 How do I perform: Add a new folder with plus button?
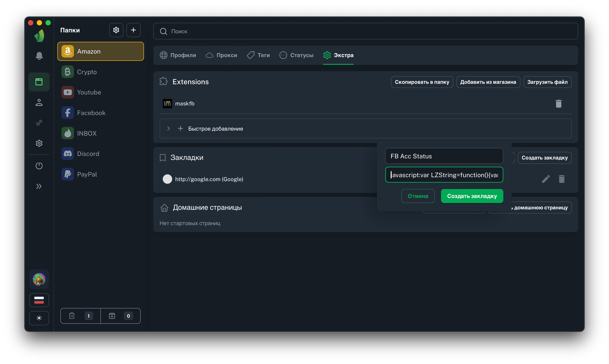coord(133,30)
